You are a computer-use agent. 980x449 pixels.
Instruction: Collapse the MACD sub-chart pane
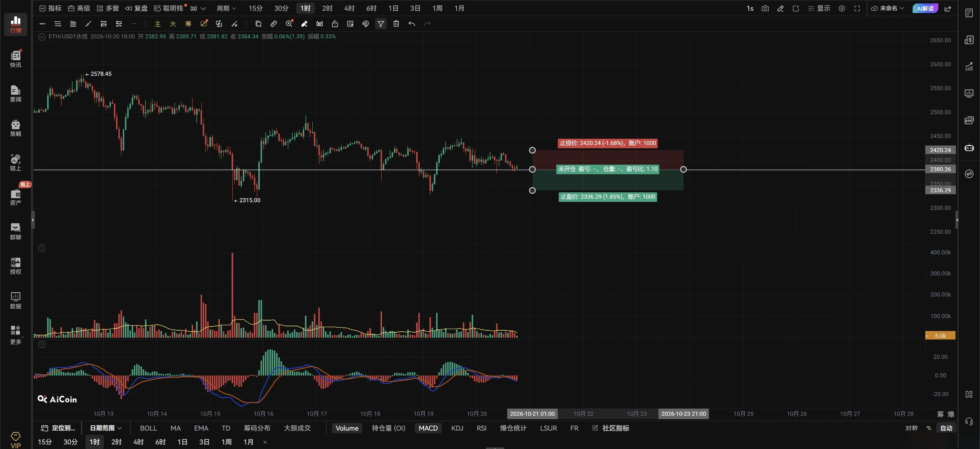pyautogui.click(x=42, y=344)
